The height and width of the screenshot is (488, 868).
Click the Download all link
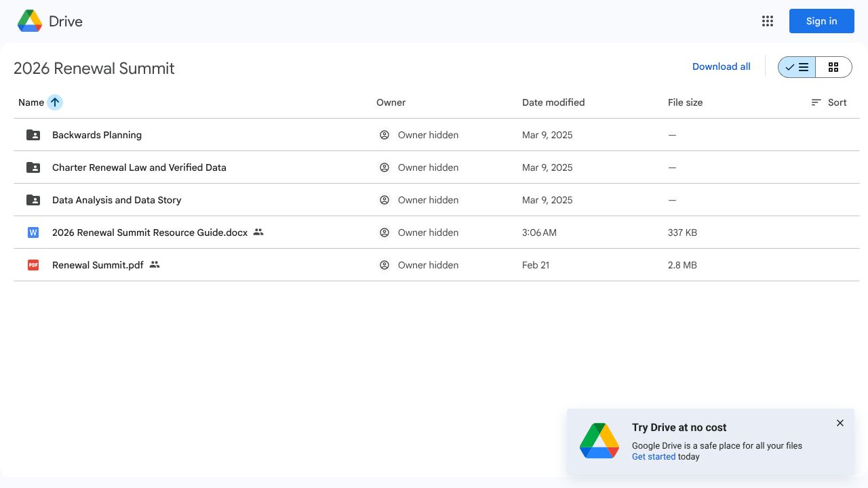pos(721,66)
